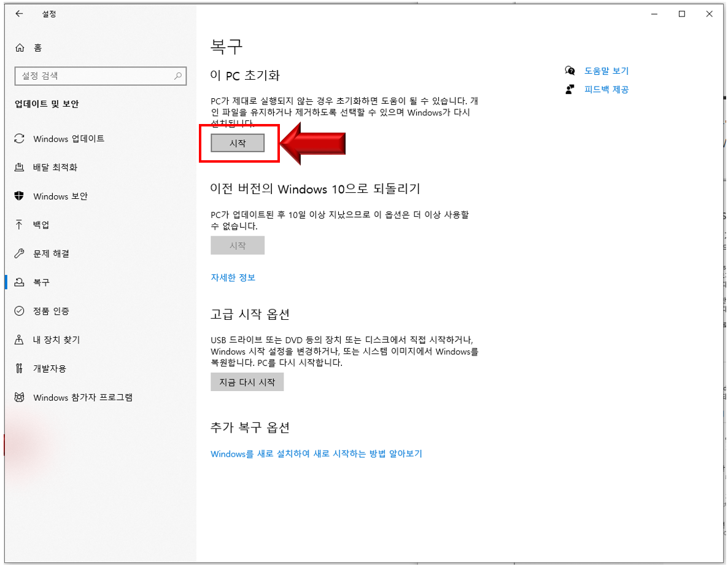Click the 정품 인증 checkmark icon

click(x=19, y=311)
